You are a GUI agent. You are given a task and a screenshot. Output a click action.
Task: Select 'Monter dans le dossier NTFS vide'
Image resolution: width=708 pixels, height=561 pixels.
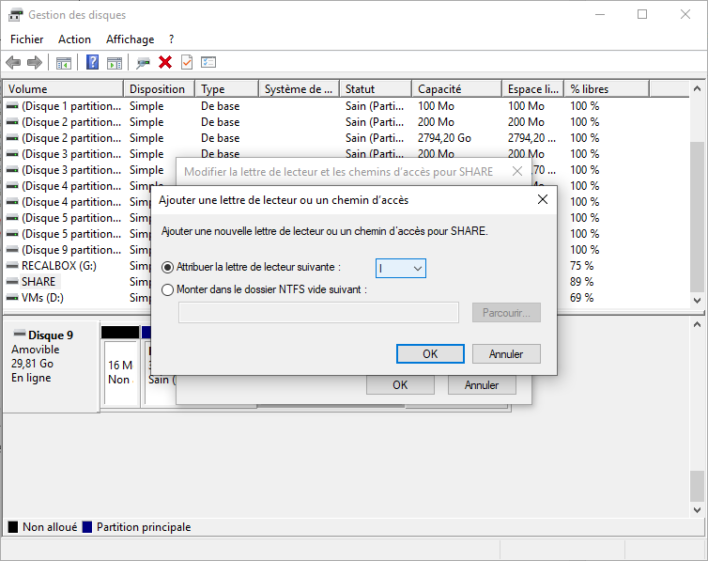coord(168,290)
